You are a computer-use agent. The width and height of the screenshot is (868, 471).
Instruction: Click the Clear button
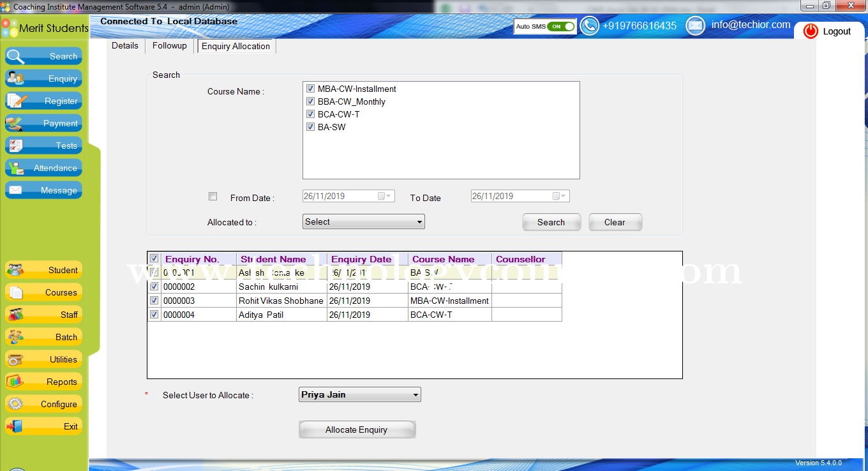(x=615, y=222)
